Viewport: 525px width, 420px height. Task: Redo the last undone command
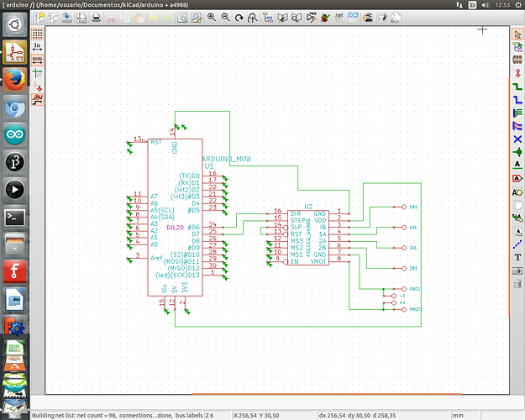[x=167, y=18]
